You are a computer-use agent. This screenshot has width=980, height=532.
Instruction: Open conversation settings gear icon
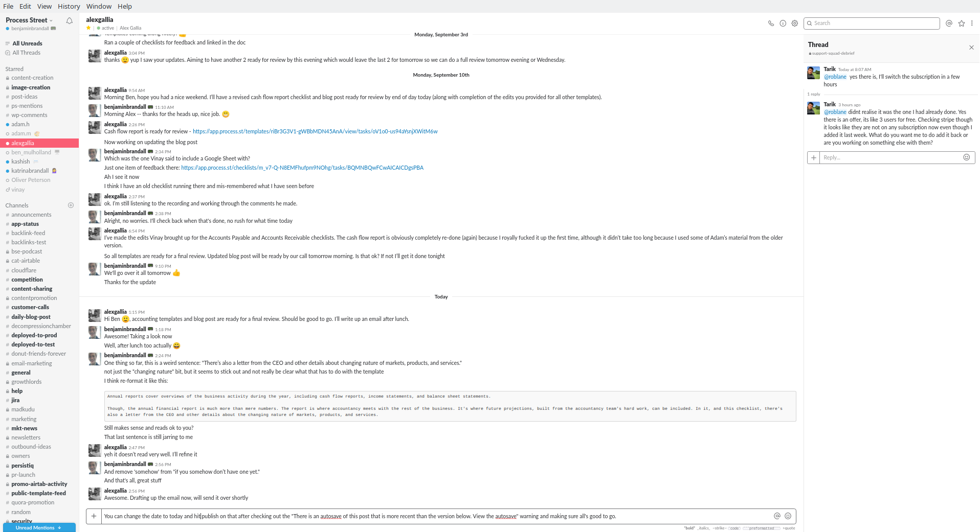point(794,23)
